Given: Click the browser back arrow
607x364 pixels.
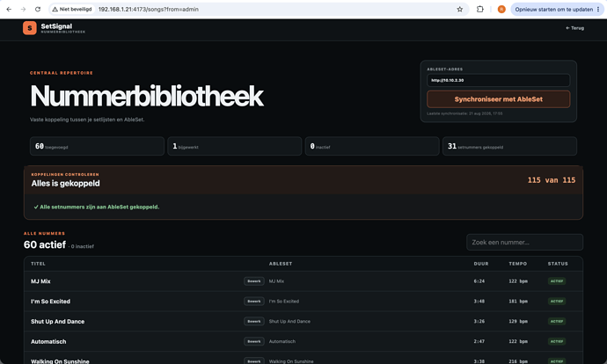Looking at the screenshot, I should point(9,10).
